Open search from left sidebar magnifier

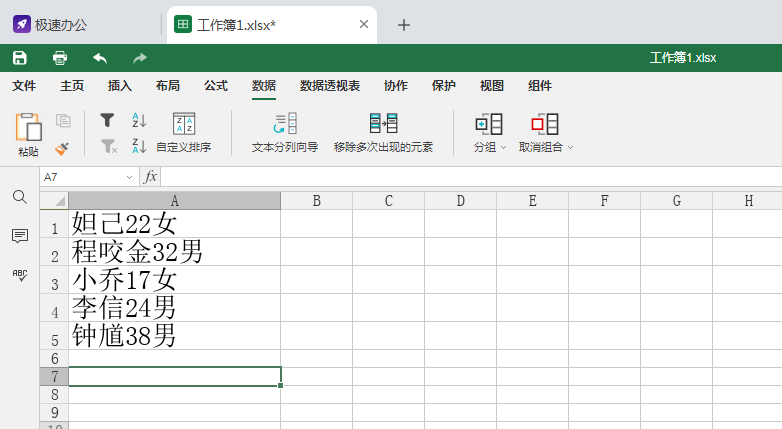tap(20, 197)
